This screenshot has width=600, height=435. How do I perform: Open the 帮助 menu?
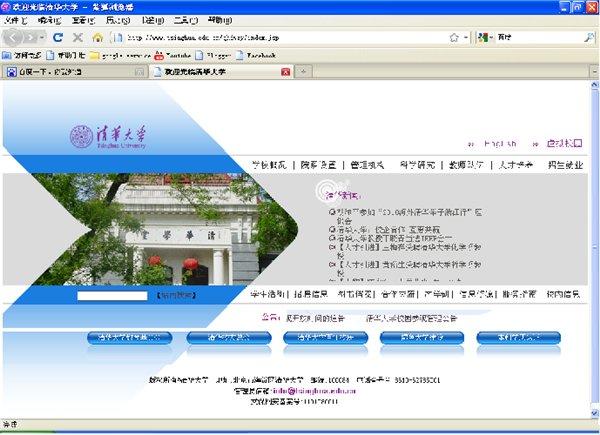pos(220,20)
